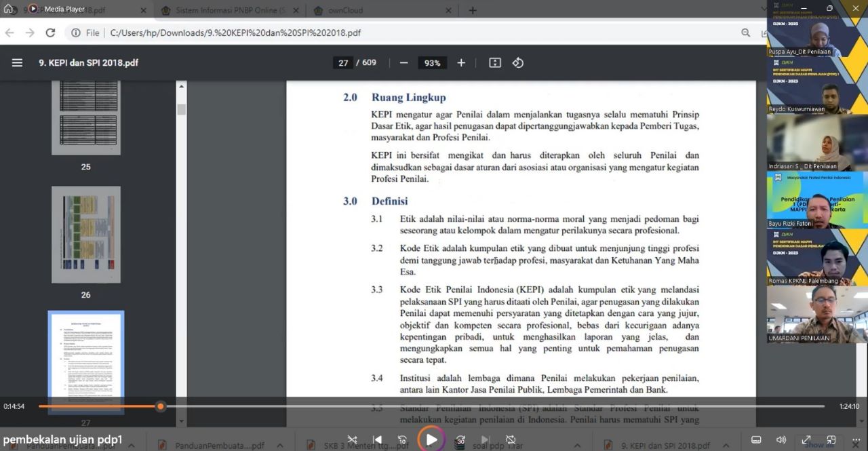868x451 pixels.
Task: Rotate the PDF counterclockwise
Action: coord(518,63)
